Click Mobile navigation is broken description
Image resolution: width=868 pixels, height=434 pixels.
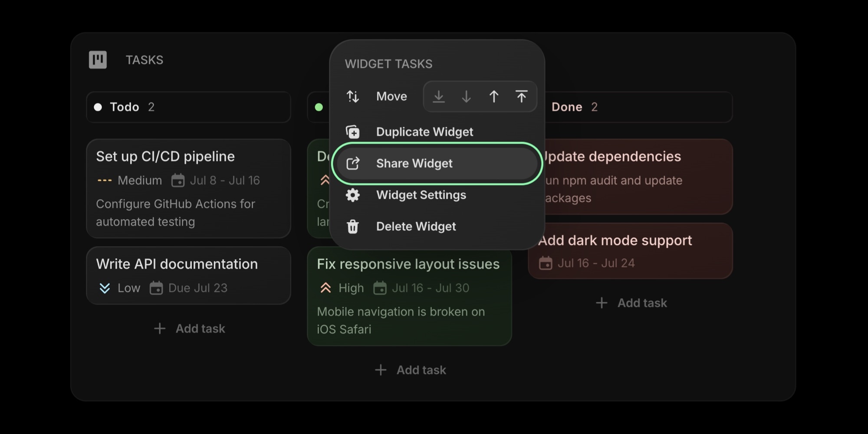(x=401, y=320)
